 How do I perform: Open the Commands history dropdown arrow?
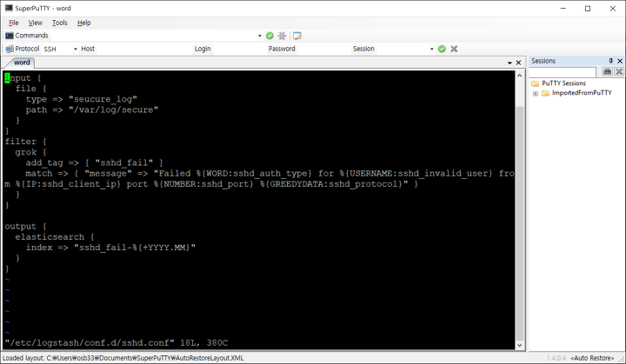coord(259,36)
